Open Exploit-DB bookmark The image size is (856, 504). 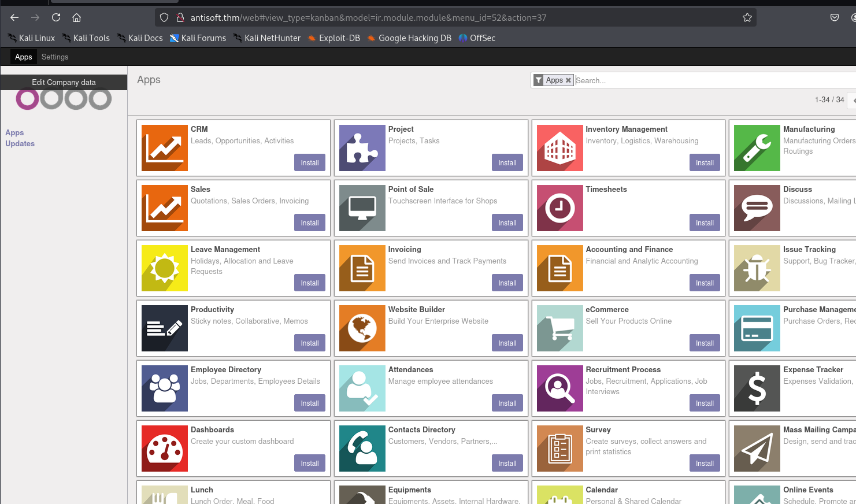tap(333, 38)
